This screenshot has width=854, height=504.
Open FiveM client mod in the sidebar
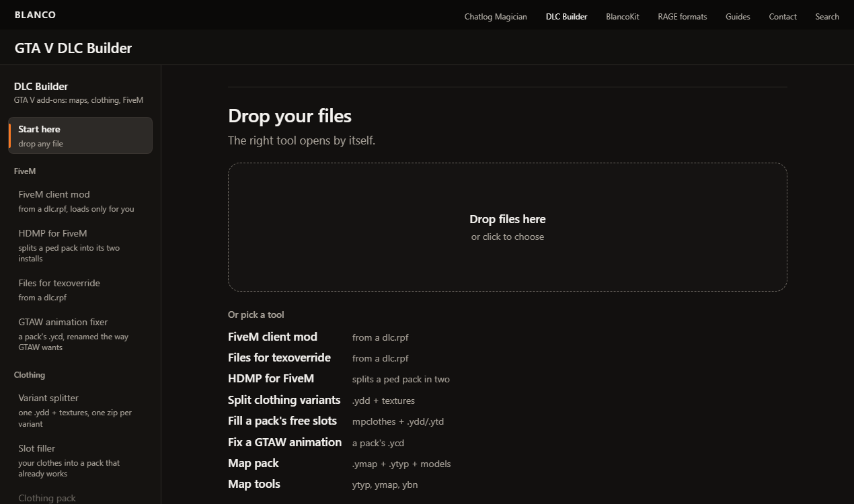[x=81, y=201]
